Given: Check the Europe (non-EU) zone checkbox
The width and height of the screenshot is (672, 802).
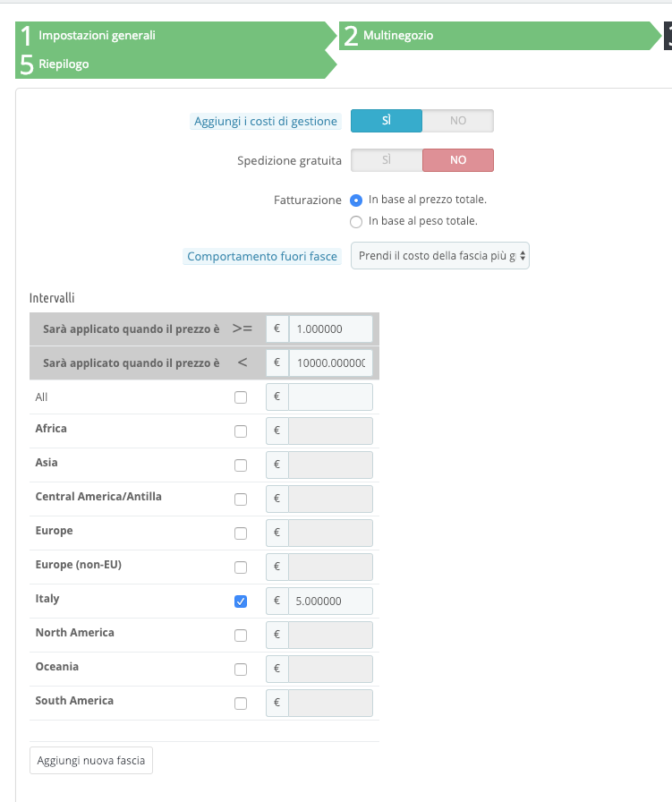Looking at the screenshot, I should tap(241, 567).
